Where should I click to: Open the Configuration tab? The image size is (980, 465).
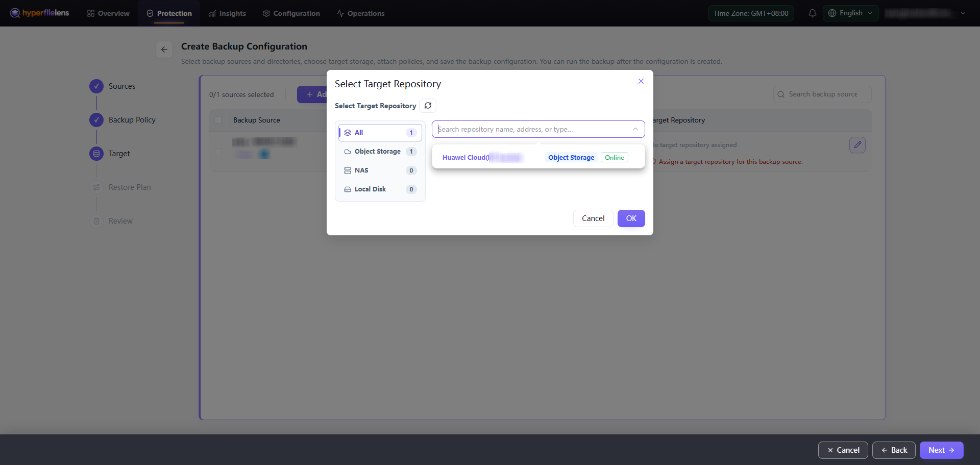[291, 13]
